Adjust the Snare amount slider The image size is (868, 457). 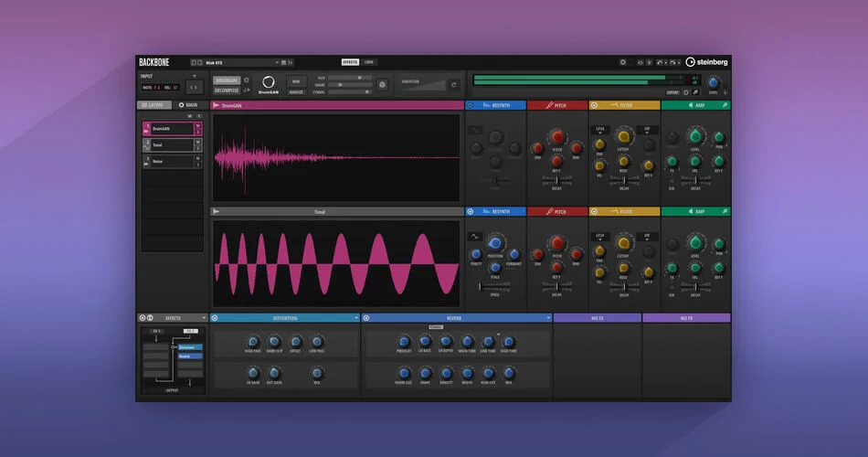pos(350,85)
